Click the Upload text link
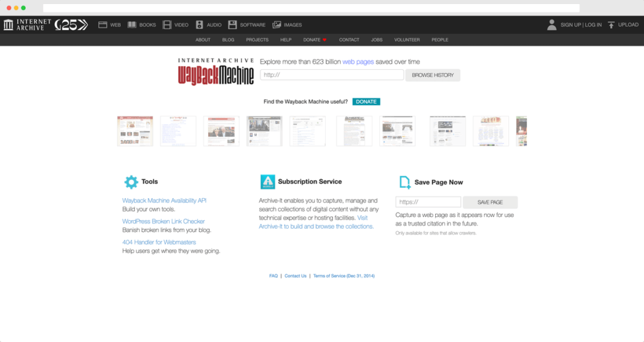 (x=628, y=25)
